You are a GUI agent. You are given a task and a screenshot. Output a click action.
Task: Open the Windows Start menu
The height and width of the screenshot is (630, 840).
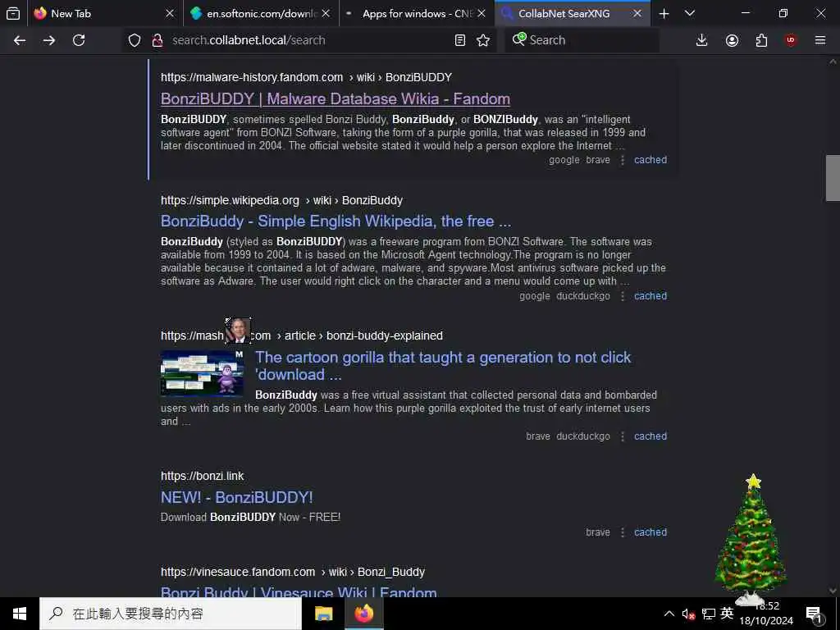point(20,614)
